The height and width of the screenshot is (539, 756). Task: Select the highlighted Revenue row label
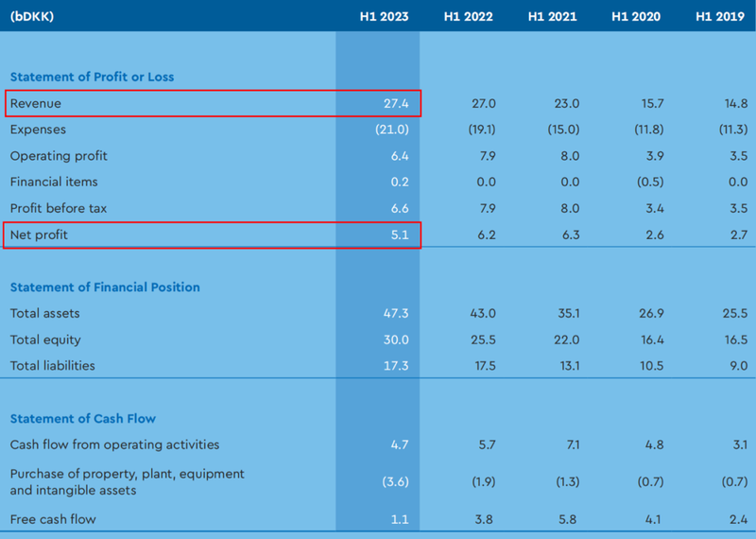(36, 103)
